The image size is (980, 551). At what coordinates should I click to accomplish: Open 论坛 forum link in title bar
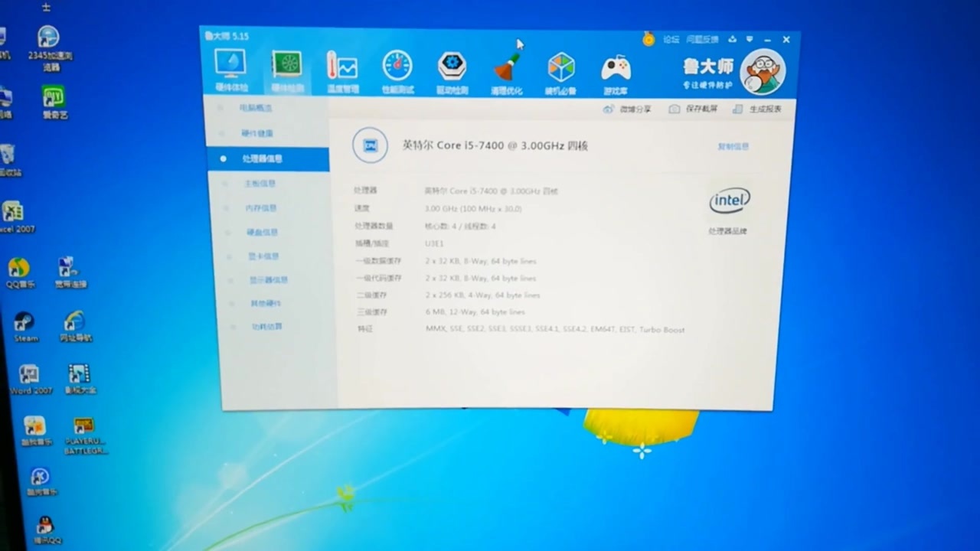[x=671, y=39]
